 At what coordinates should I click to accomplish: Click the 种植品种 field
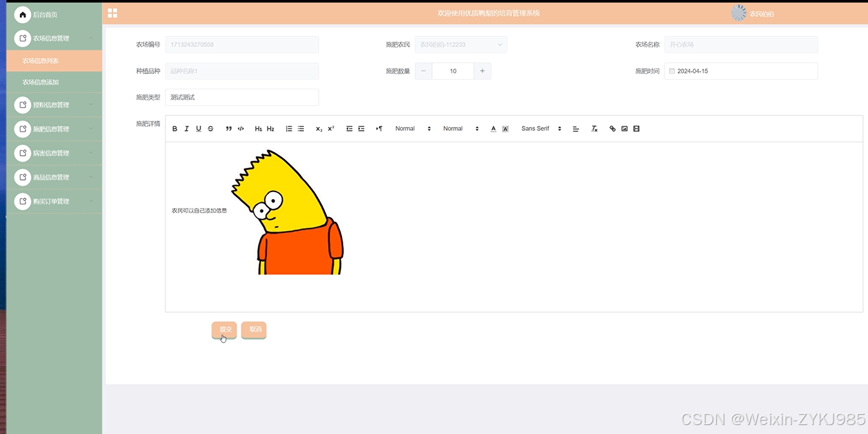[242, 71]
